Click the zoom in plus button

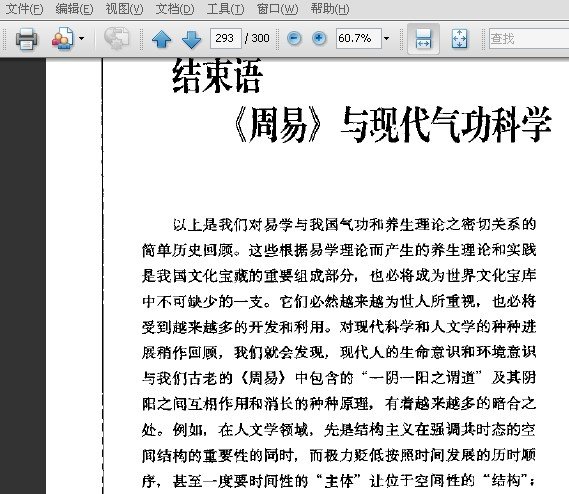point(319,38)
